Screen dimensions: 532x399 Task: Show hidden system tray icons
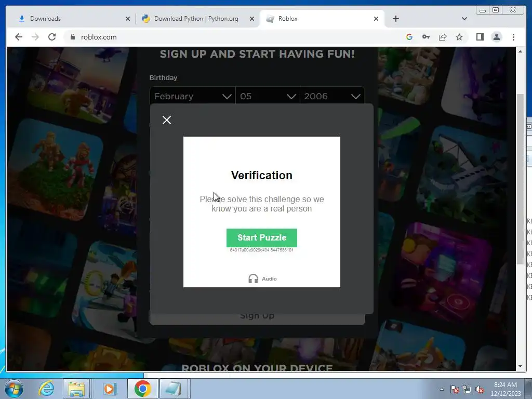pos(442,389)
